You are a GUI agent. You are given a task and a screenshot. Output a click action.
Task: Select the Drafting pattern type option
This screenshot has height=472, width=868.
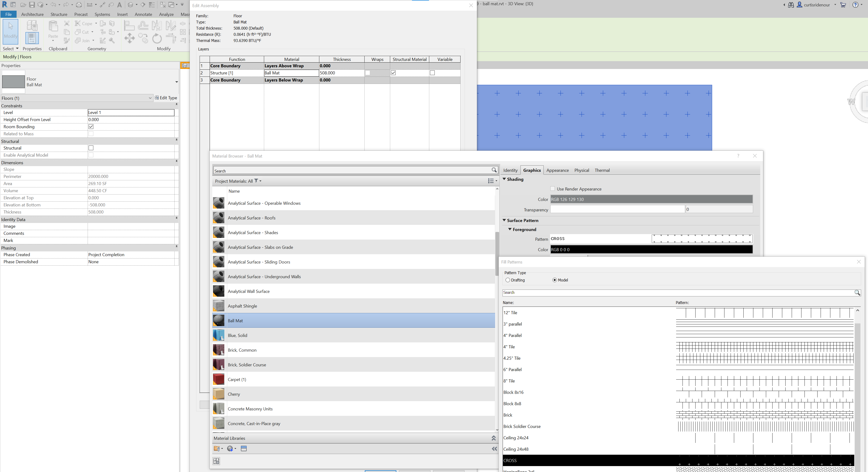tap(508, 280)
